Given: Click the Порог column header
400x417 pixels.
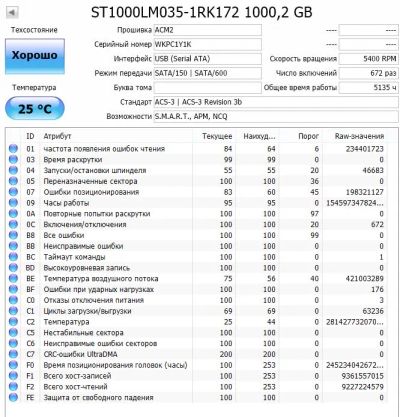Looking at the screenshot, I should tap(308, 136).
